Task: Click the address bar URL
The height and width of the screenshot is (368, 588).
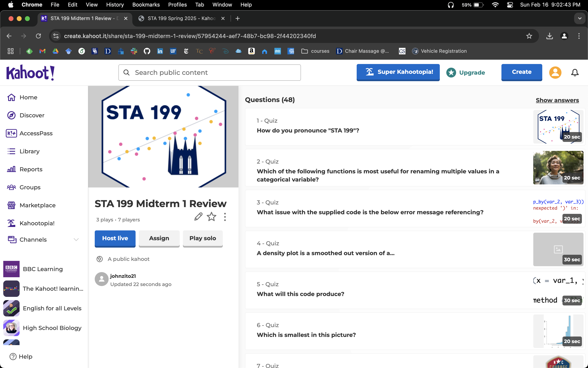Action: coord(190,36)
